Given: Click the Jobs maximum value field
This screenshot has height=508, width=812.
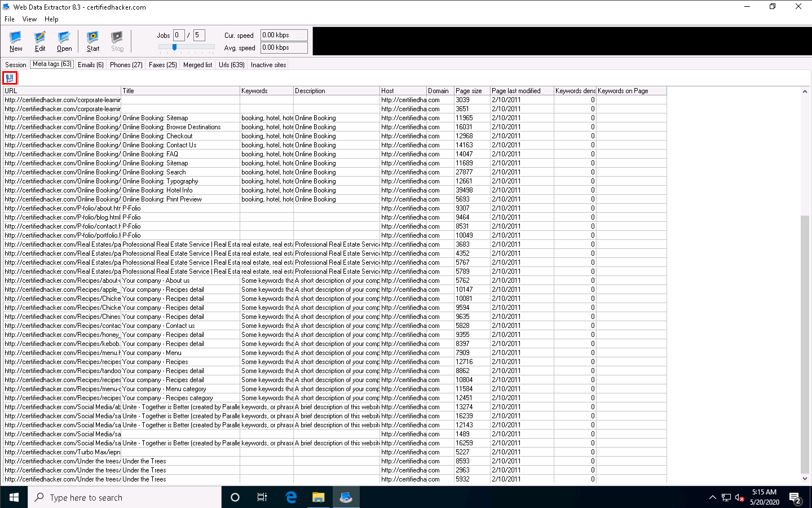Looking at the screenshot, I should 199,35.
